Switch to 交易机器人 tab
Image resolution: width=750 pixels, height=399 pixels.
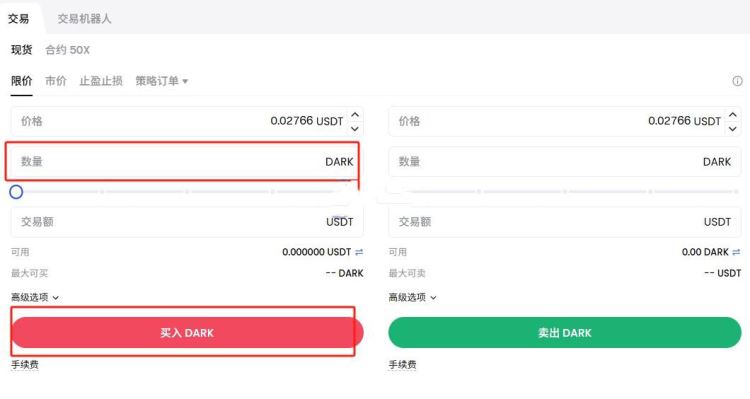tap(84, 19)
